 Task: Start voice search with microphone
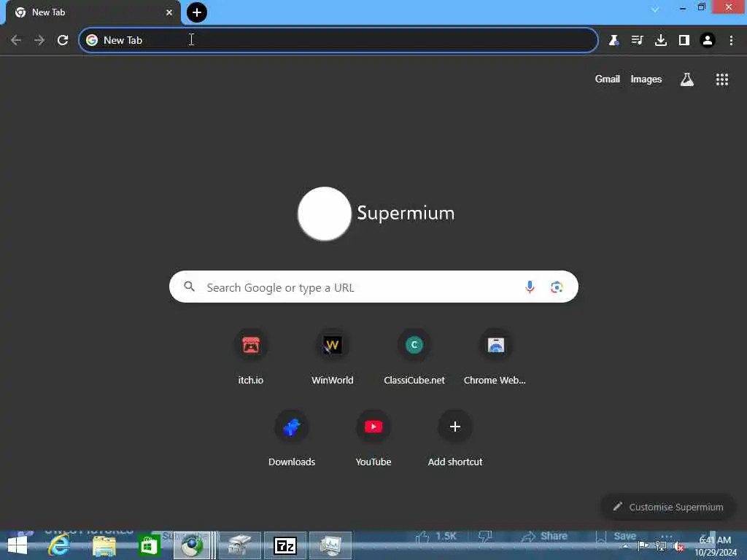530,287
